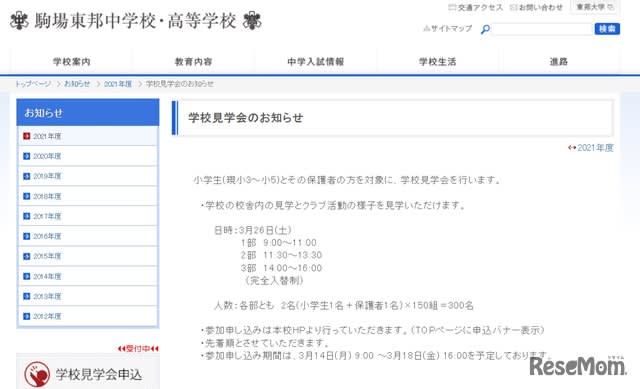Click the 学校見学会のお知らせ breadcrumb text
This screenshot has width=640, height=389.
coord(180,84)
